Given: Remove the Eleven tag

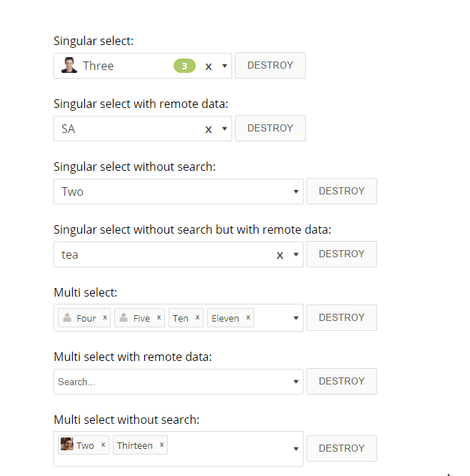Looking at the screenshot, I should click(x=249, y=317).
